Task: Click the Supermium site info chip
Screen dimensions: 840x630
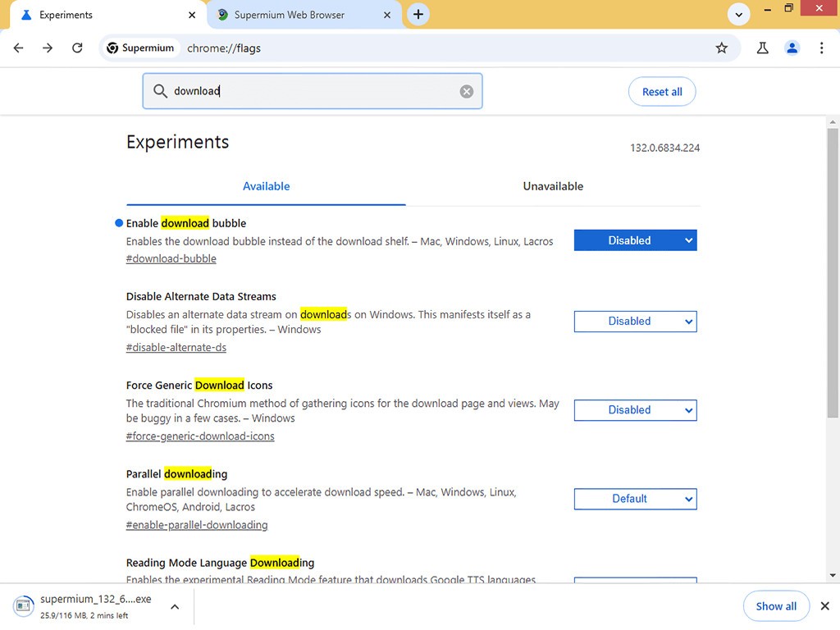Action: pos(139,48)
